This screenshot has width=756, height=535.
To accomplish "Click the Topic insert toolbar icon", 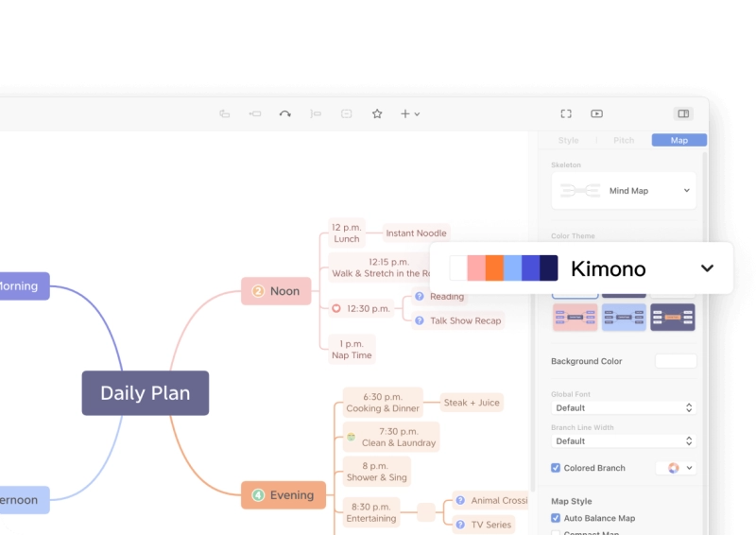I will coord(225,113).
